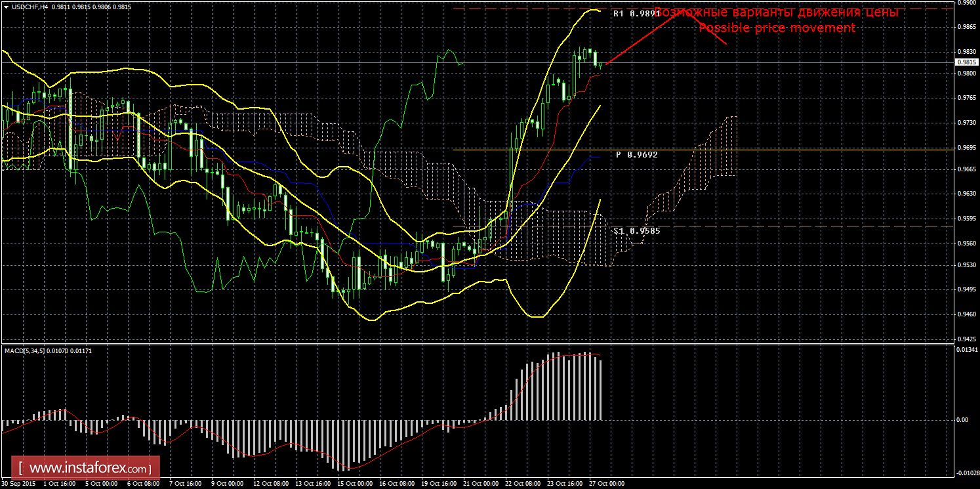
Task: Select the MACD(5,34,5) indicator label
Action: pos(25,351)
